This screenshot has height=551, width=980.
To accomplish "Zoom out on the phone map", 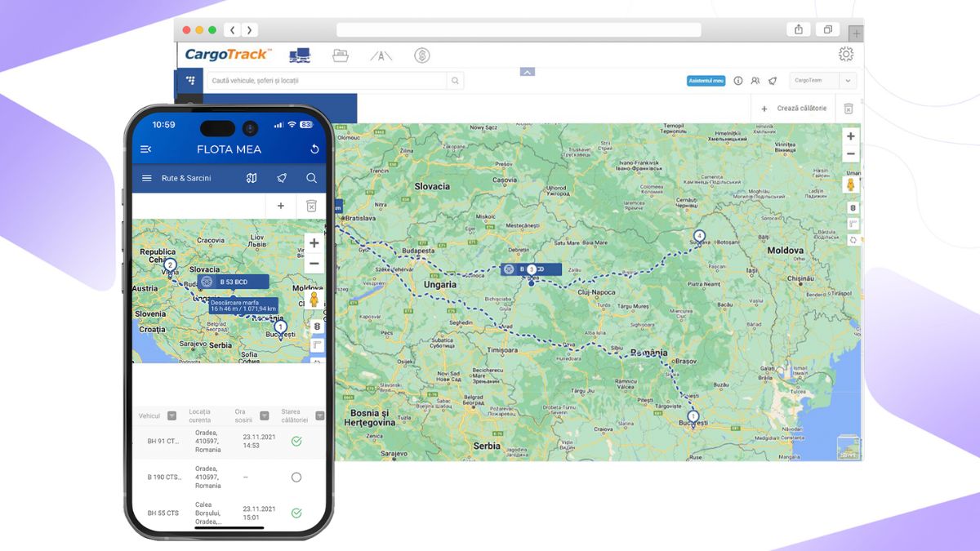I will [x=314, y=263].
